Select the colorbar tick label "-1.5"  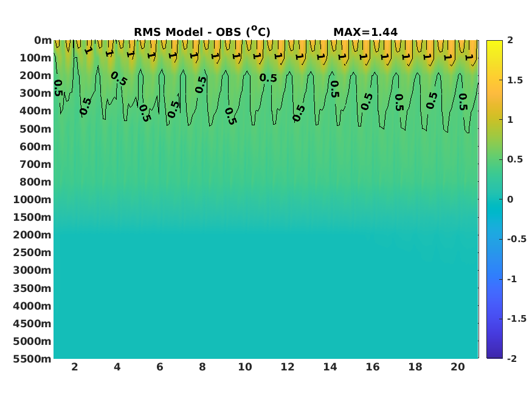[517, 319]
